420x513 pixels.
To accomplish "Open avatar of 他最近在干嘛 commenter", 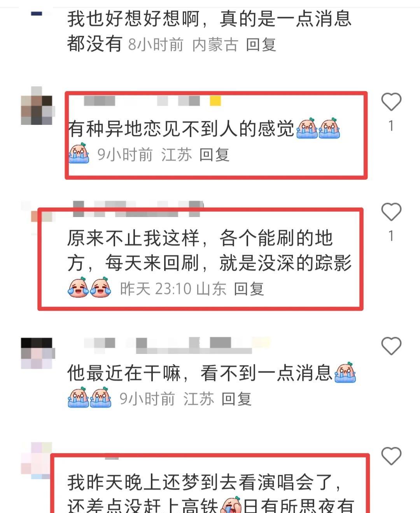I will tap(37, 353).
